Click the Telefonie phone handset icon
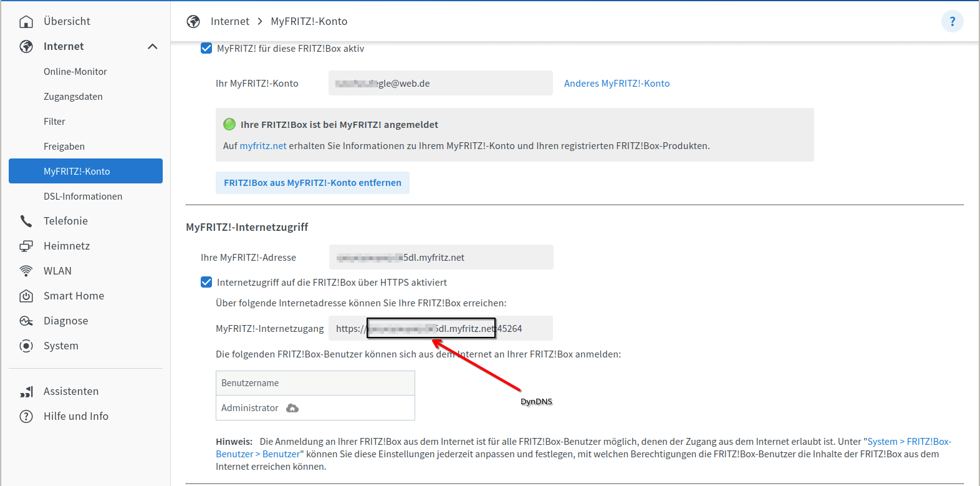The image size is (980, 486). pos(26,221)
